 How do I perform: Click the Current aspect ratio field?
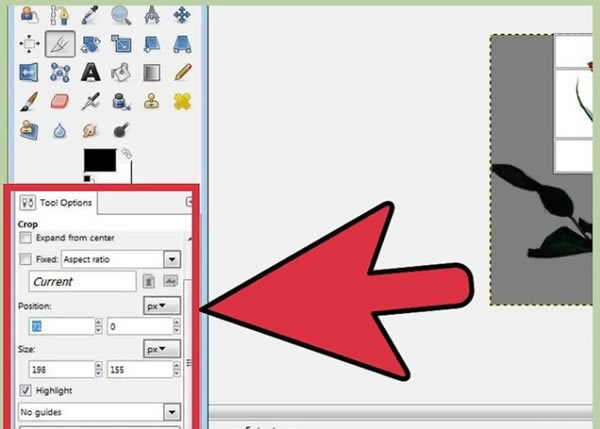(x=82, y=282)
